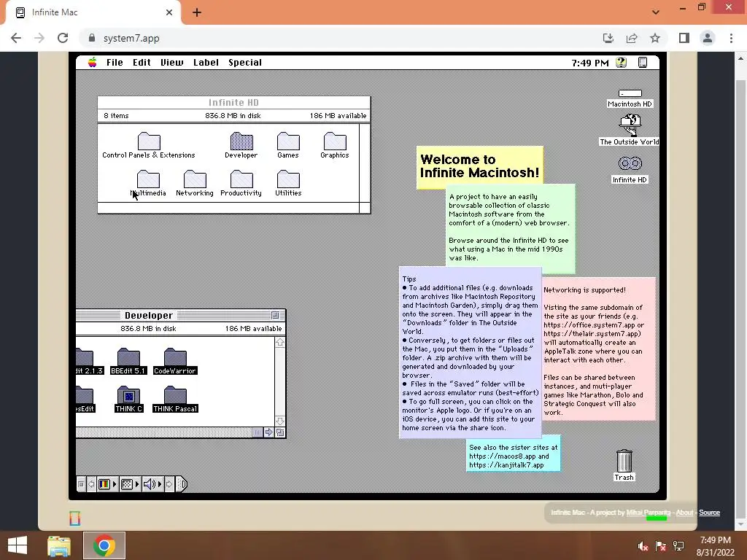Select the Developer folder in Infinite HD
747x560 pixels.
pyautogui.click(x=241, y=141)
